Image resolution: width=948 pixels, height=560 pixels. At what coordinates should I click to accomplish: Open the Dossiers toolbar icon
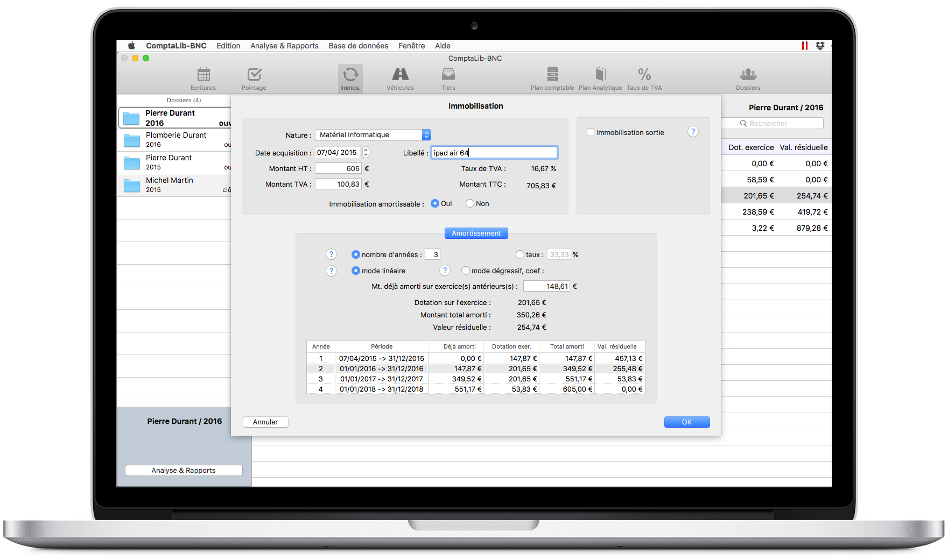tap(748, 79)
